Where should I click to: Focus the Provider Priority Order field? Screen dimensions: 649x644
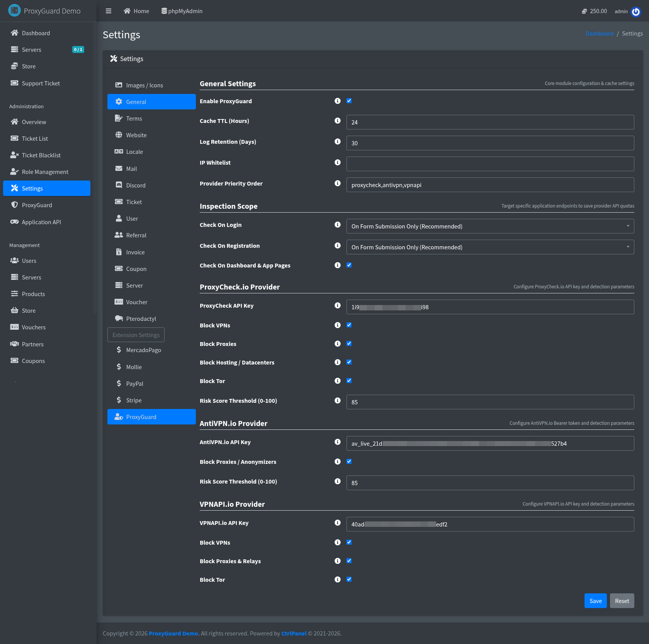click(x=490, y=185)
